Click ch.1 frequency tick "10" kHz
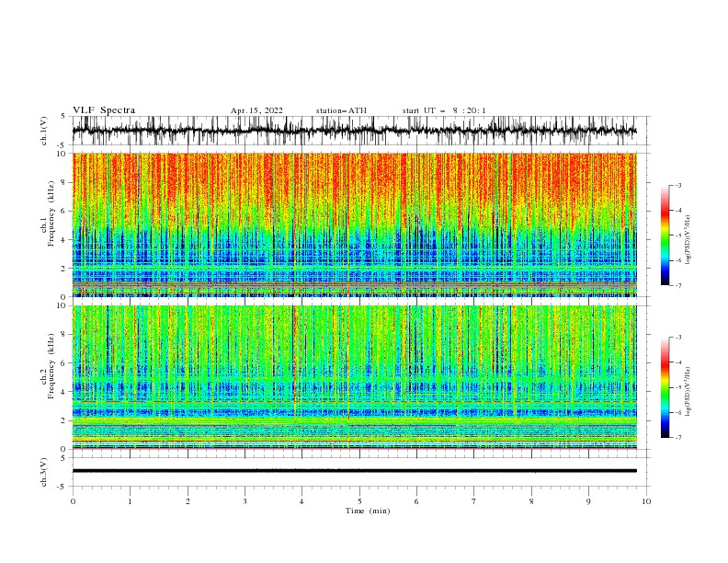The height and width of the screenshot is (563, 728). (x=63, y=154)
